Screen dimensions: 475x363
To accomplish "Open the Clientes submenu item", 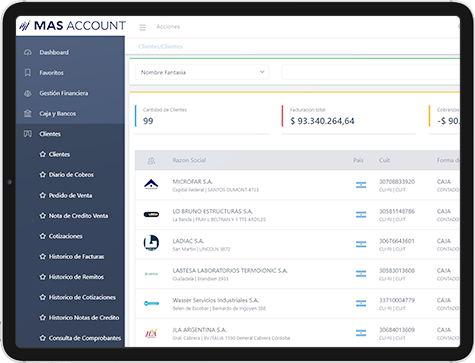I will [59, 154].
